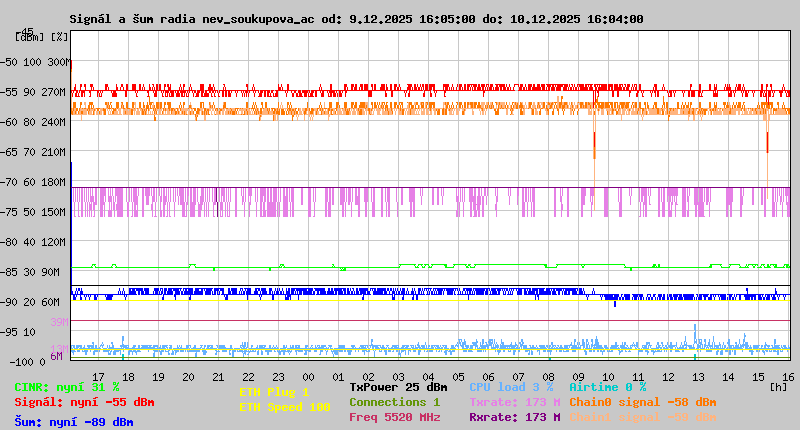Click the '-100 0' y-axis label
Viewport: 800px width, 430px height.
28,362
